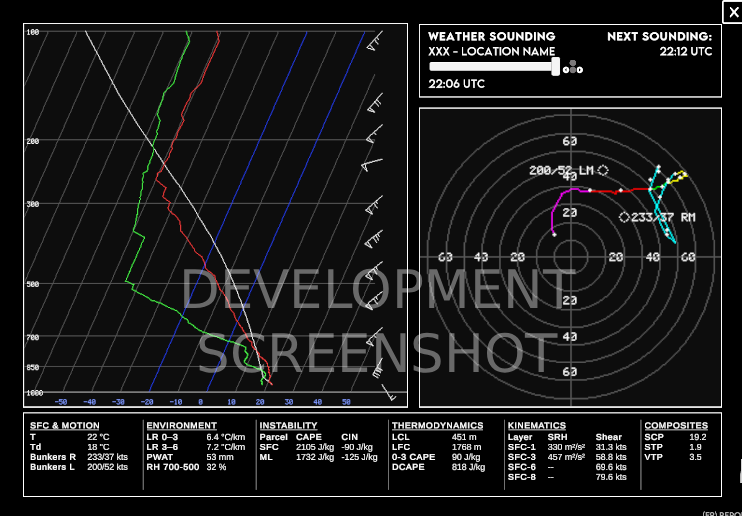Open the SFC & MOTION section header
742x516 pixels.
point(65,426)
